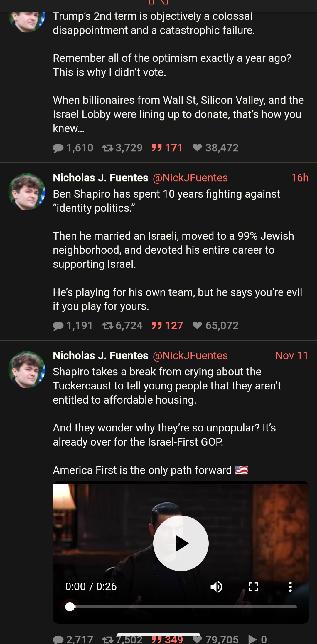Screen dimensions: 317x644
Task: Toggle fullscreen on the video
Action: pyautogui.click(x=253, y=587)
